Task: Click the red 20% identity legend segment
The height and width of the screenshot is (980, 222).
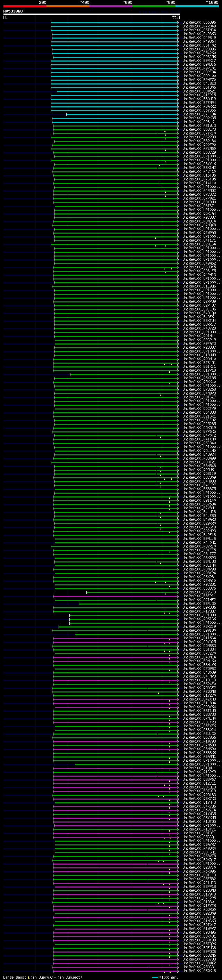Action: click(25, 6)
